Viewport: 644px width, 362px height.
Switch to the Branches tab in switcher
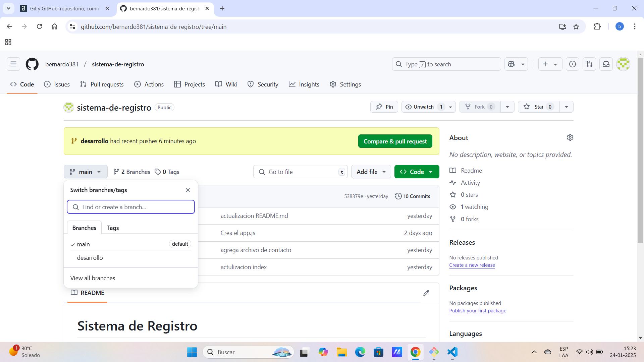(85, 227)
